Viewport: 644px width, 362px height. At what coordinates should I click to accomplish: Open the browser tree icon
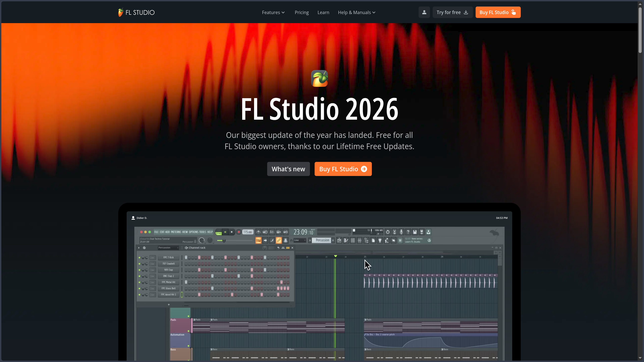pyautogui.click(x=366, y=240)
